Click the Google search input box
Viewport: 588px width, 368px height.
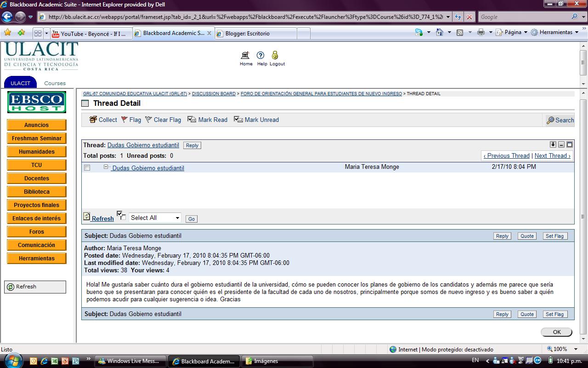[x=524, y=17]
